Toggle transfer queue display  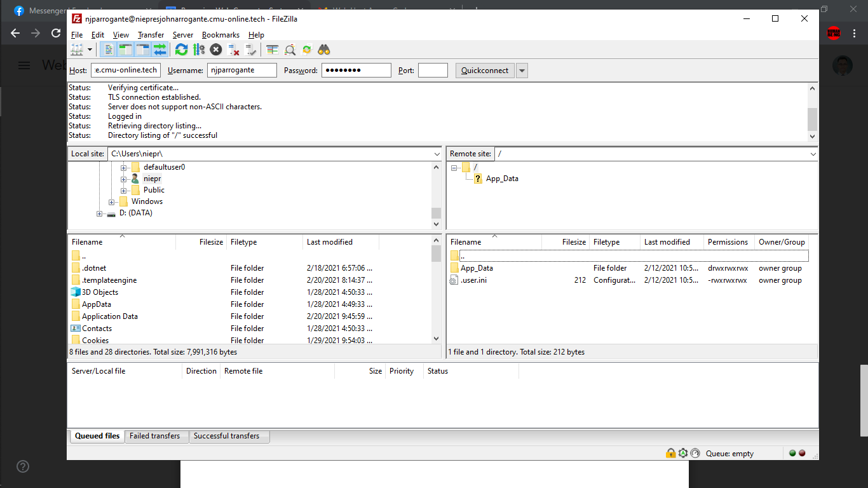point(159,50)
